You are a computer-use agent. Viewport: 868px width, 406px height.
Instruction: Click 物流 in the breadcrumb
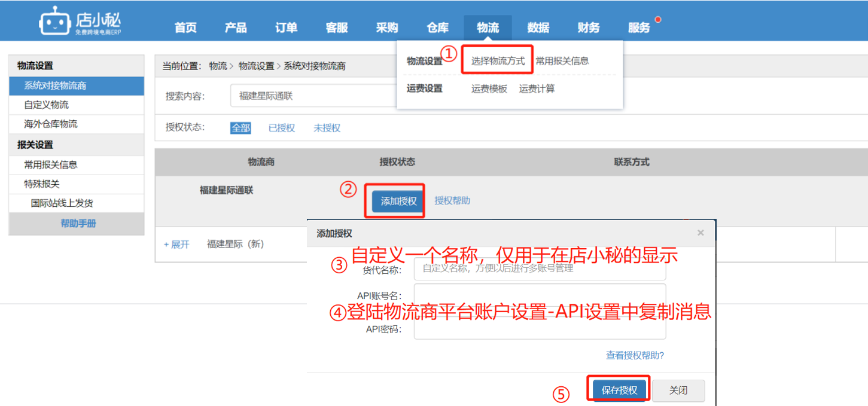pos(218,66)
